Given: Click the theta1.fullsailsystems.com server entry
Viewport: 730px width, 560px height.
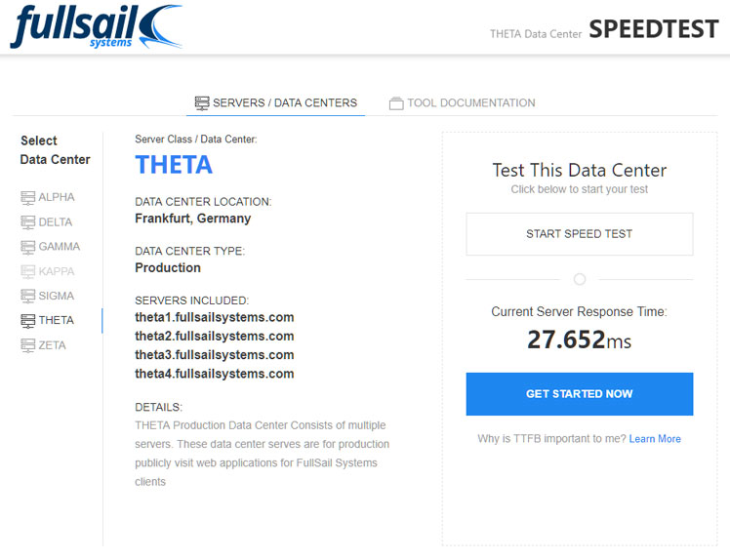Looking at the screenshot, I should (x=214, y=317).
